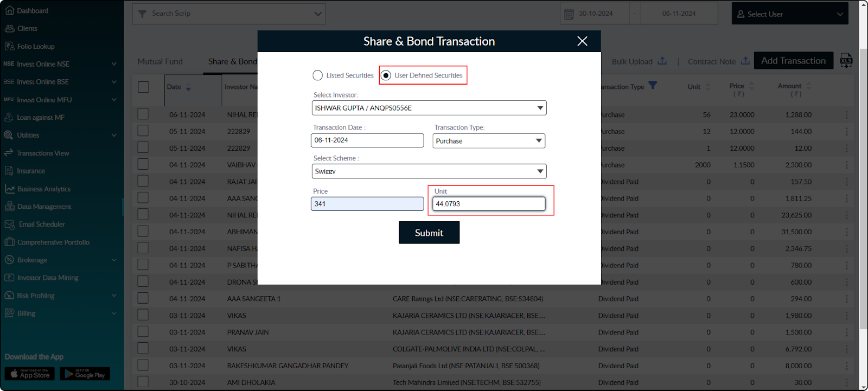Click the Transaction Date field
Image resolution: width=868 pixels, height=391 pixels.
[x=367, y=140]
